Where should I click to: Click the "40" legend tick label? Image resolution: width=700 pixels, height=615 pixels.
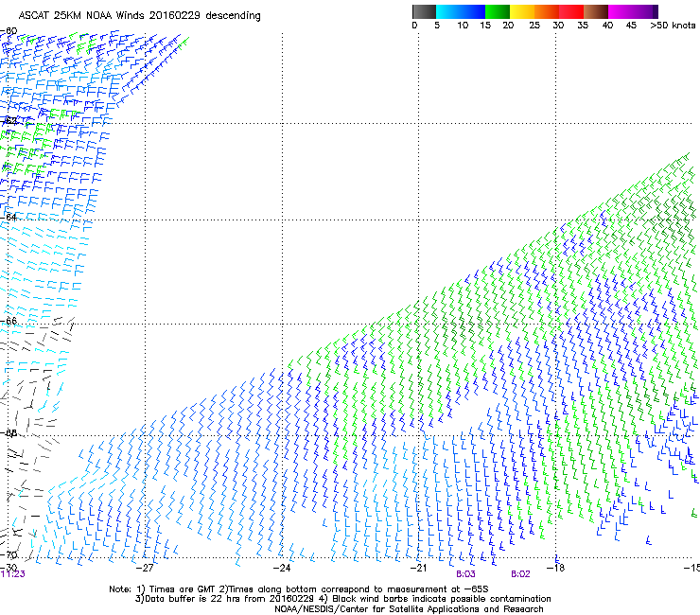pos(607,26)
